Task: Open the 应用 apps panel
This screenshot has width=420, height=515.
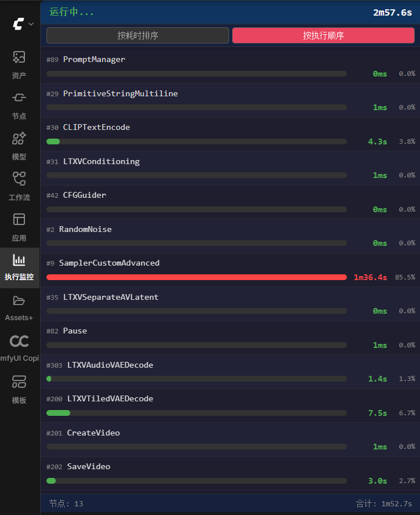Action: (x=19, y=227)
